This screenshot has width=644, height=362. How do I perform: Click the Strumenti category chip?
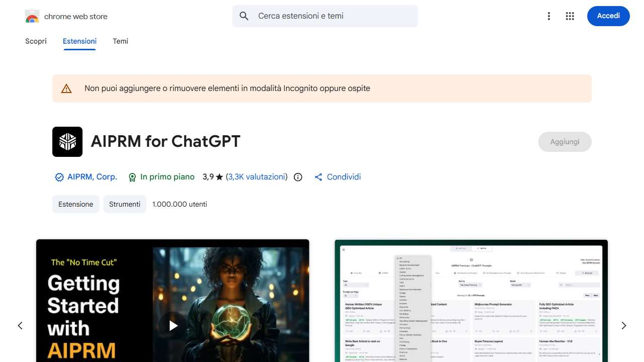pyautogui.click(x=125, y=204)
